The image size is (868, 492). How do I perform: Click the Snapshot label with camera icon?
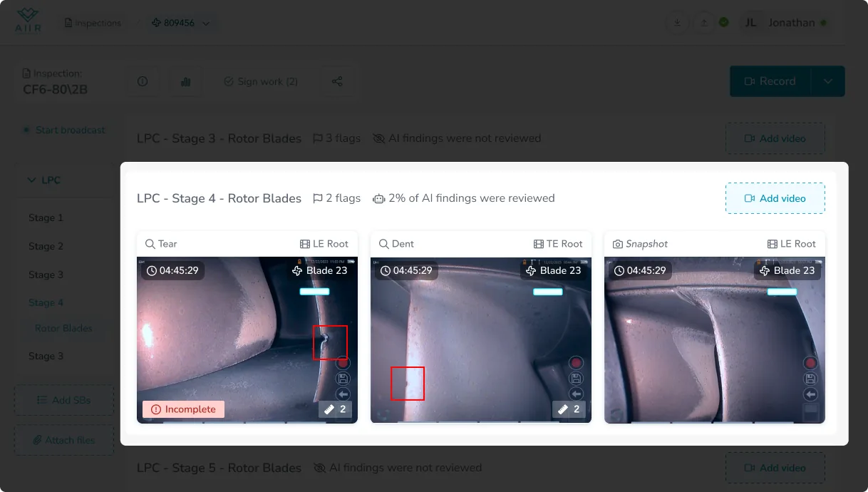[x=641, y=244]
